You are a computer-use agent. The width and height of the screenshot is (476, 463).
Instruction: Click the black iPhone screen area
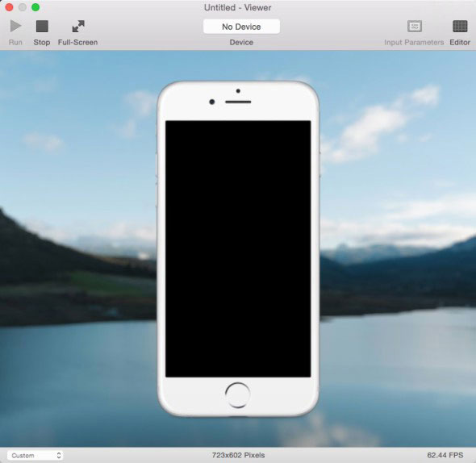tap(238, 248)
